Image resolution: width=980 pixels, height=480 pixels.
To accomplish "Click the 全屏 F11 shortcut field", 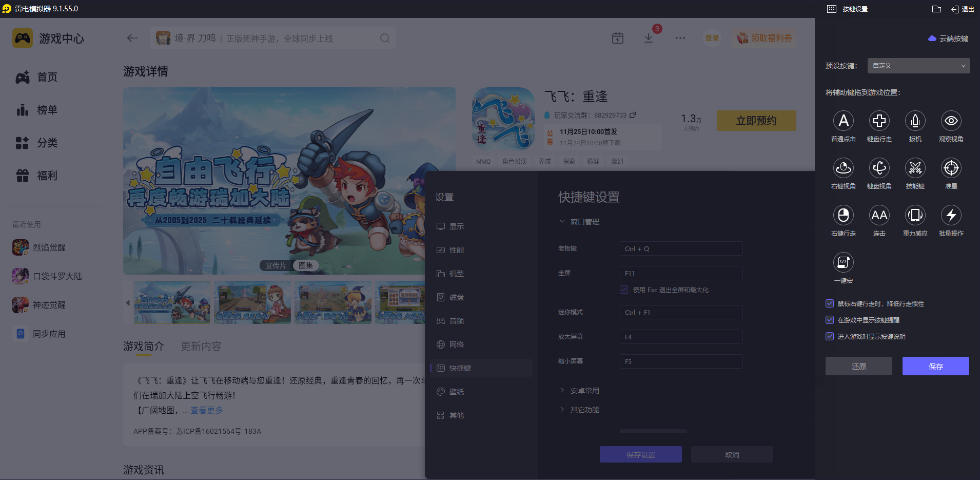I will [681, 273].
